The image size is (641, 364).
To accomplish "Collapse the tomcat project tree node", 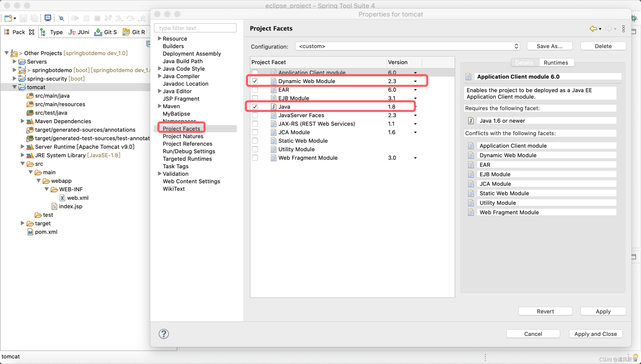I will tap(15, 87).
